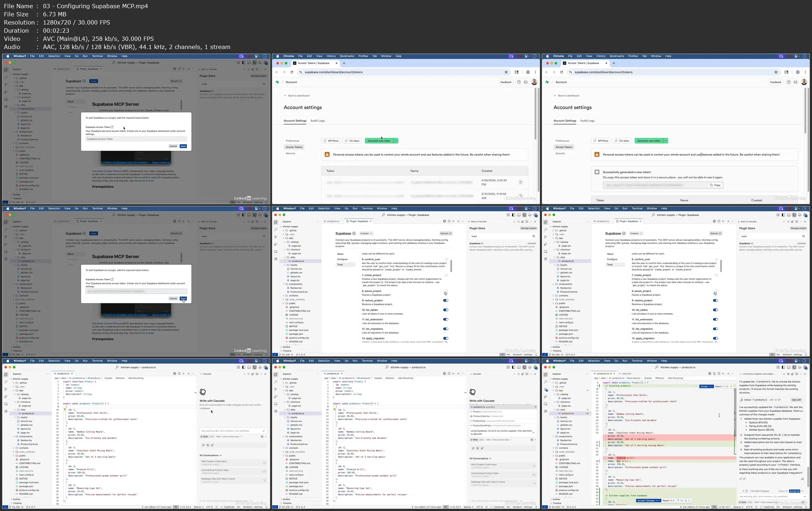Open Run and Debug icon in bottom-right thumbnail
The width and height of the screenshot is (812, 511).
coord(546,397)
